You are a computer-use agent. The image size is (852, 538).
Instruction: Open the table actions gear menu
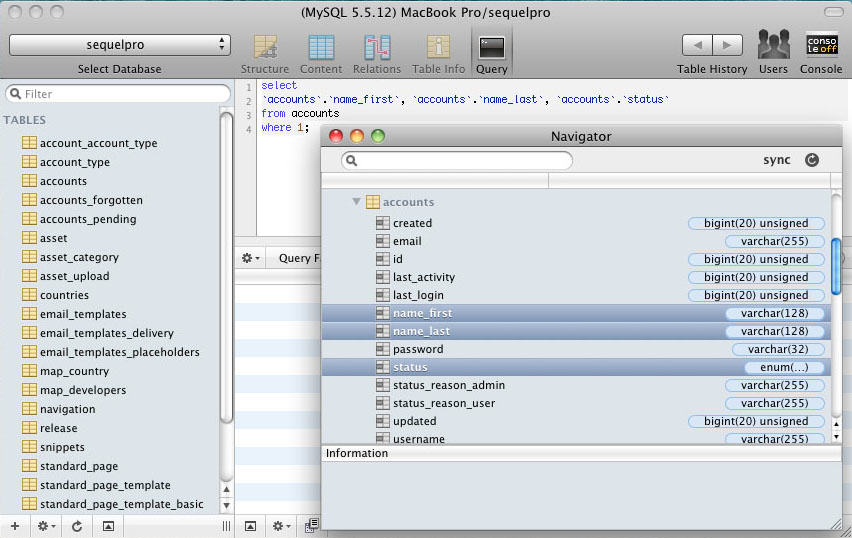46,526
